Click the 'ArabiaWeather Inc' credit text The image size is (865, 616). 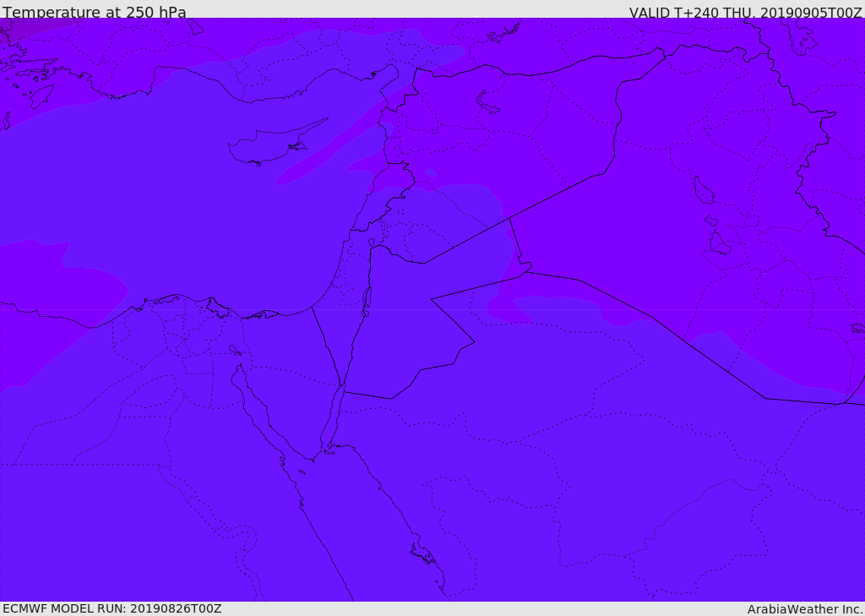tap(803, 609)
